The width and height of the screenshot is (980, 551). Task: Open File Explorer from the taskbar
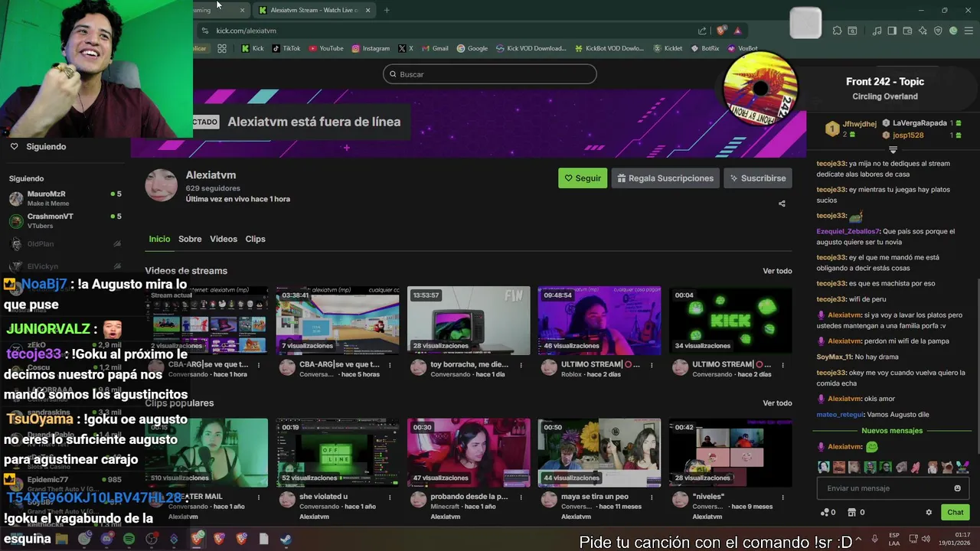(62, 539)
